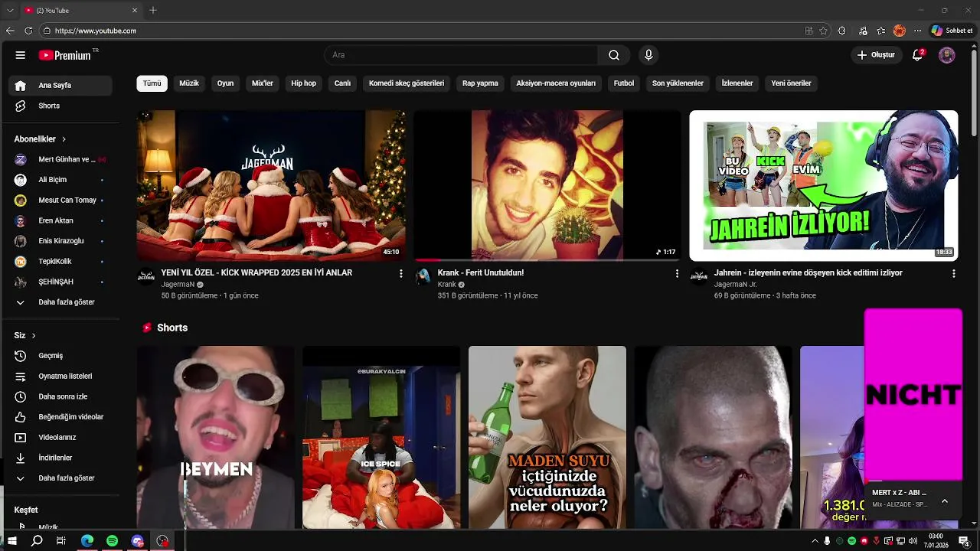Select Komedi skeç gösterileri chip
The image size is (980, 551).
pyautogui.click(x=407, y=83)
